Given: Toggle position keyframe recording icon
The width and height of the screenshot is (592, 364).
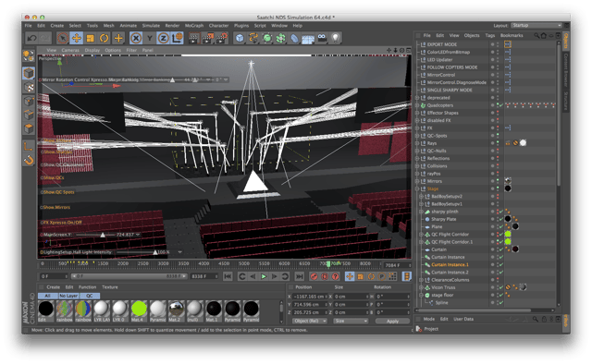Looking at the screenshot, I should coord(350,276).
